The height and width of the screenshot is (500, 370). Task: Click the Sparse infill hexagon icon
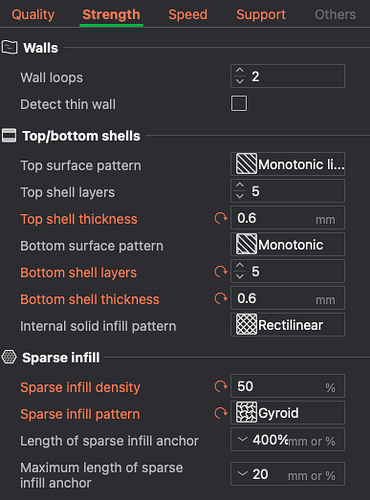[9, 357]
